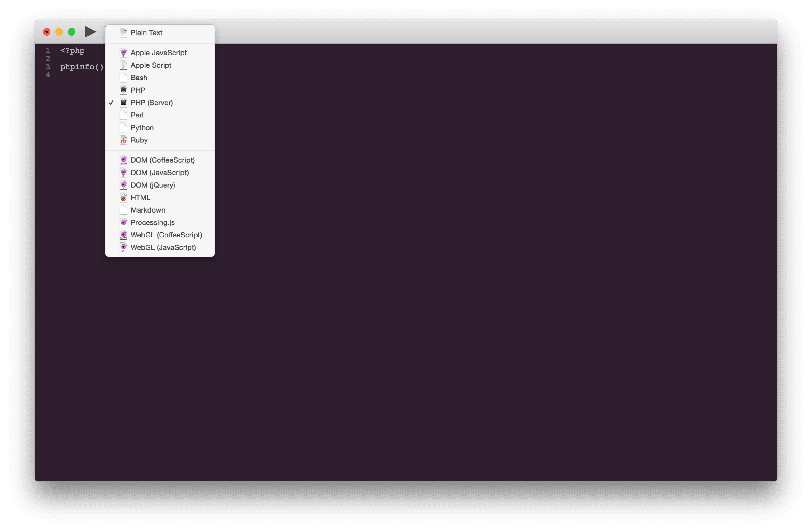This screenshot has height=531, width=812.
Task: Click the DOM (jQuery) file icon
Action: click(x=123, y=185)
